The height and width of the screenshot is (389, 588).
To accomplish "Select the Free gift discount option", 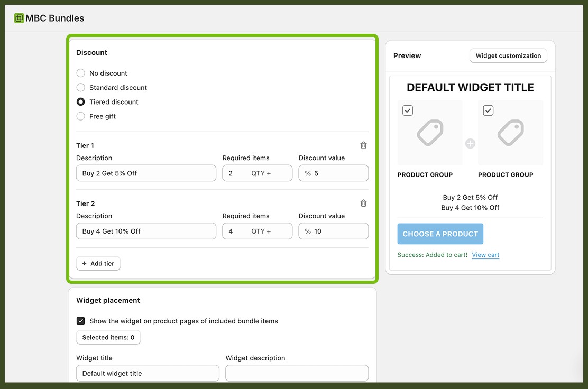I will [80, 116].
